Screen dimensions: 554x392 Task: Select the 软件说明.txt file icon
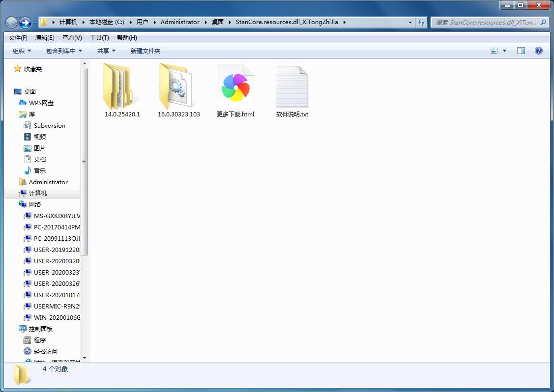point(292,87)
